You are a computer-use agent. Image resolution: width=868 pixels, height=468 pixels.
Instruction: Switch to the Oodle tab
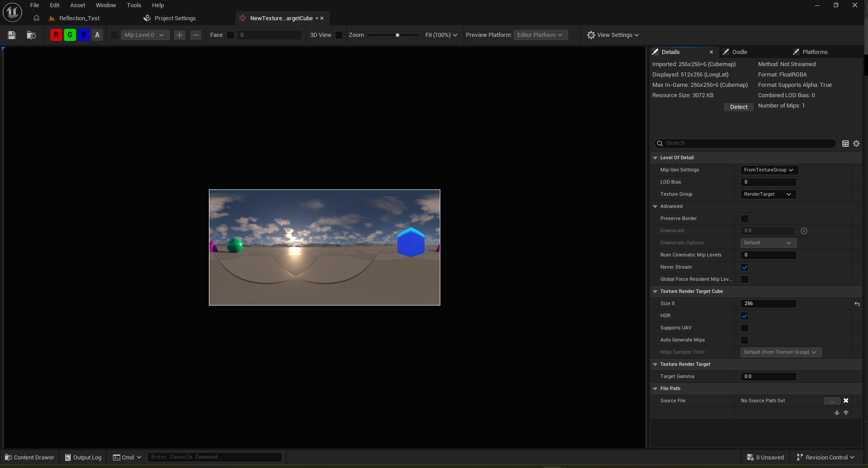point(739,52)
